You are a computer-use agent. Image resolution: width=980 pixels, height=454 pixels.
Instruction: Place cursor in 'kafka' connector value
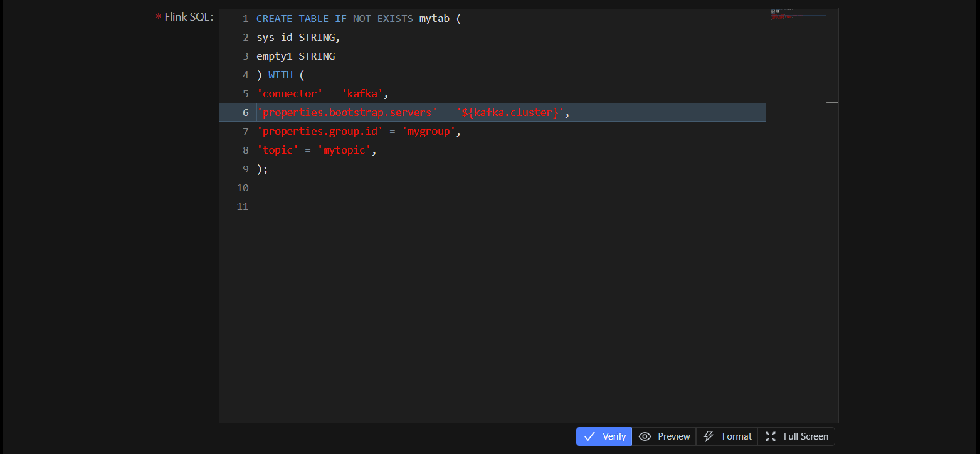(x=362, y=94)
